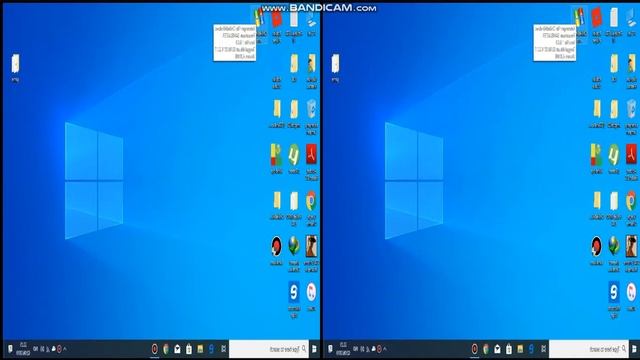Open Microsoft Store from right desktop taskbar
This screenshot has width=640, height=360.
(509, 349)
